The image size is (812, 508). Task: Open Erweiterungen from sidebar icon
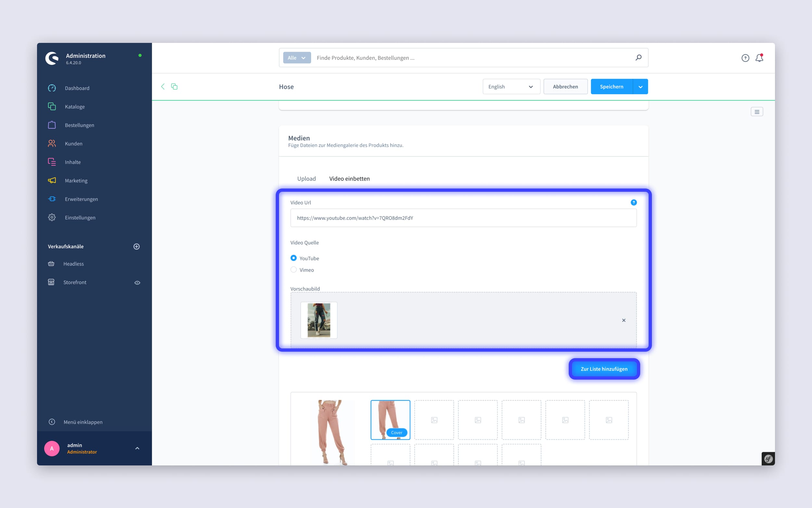52,199
